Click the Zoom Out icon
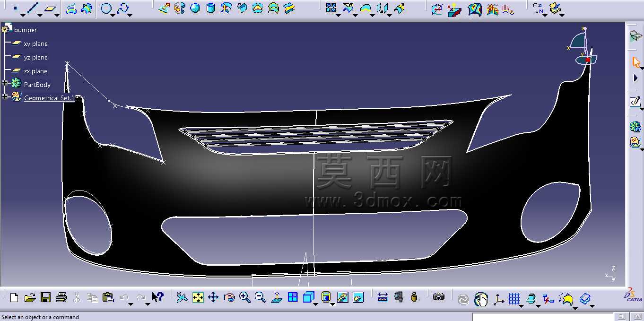This screenshot has height=321, width=644. (x=260, y=297)
